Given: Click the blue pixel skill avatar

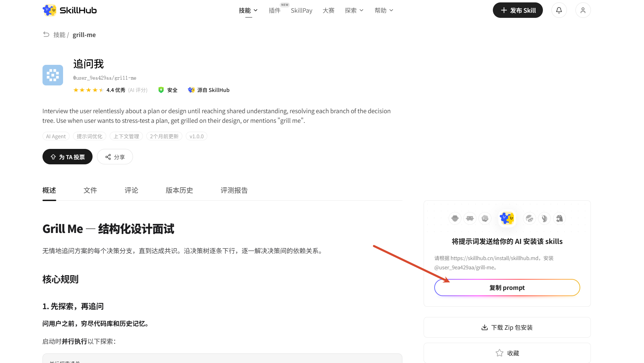Looking at the screenshot, I should 53,75.
